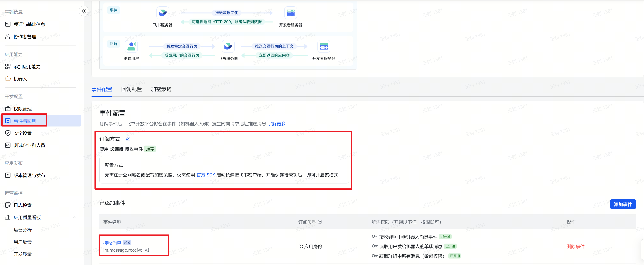Follow the 了解更多 link
Screen dimensions: 644x265
(276, 124)
